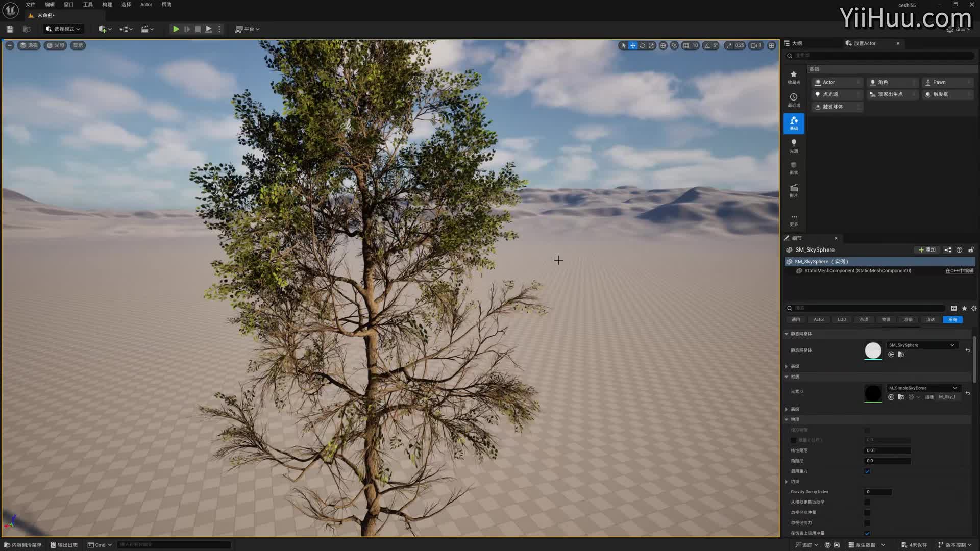Toggle the grid snapping icon

coord(686,45)
